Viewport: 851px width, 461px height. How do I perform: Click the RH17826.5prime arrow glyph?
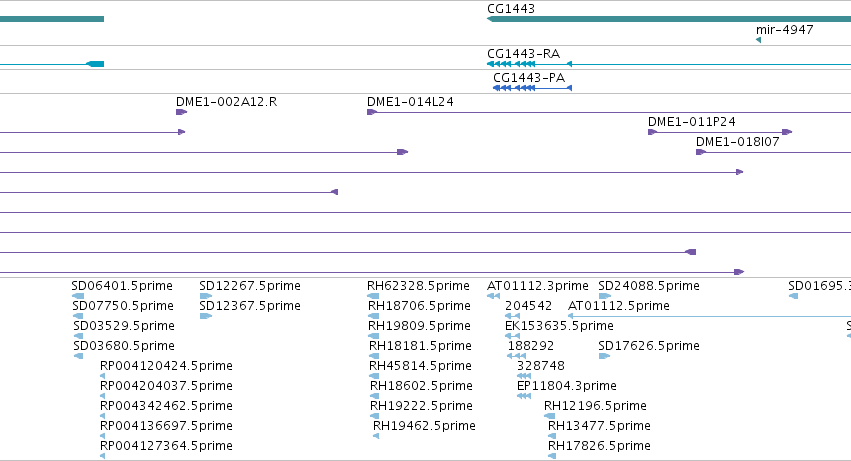tap(552, 456)
